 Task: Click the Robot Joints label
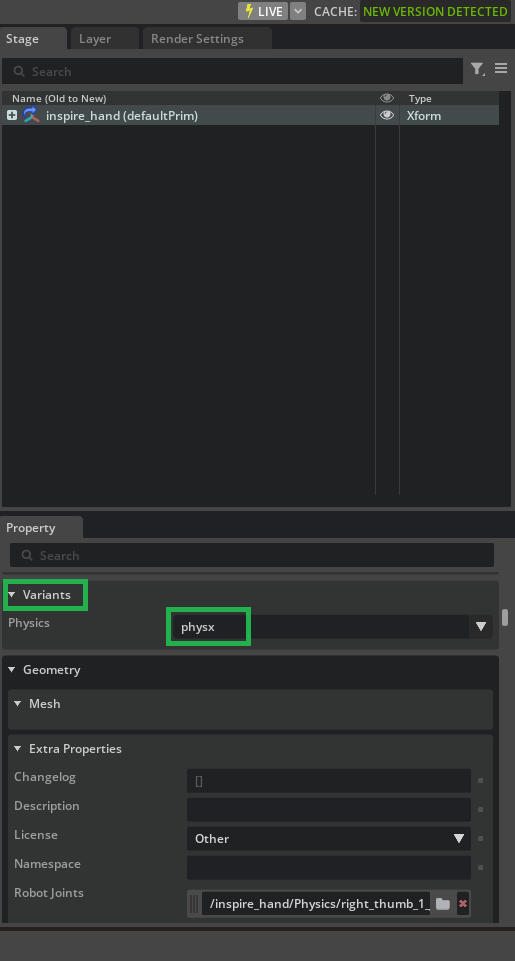50,892
